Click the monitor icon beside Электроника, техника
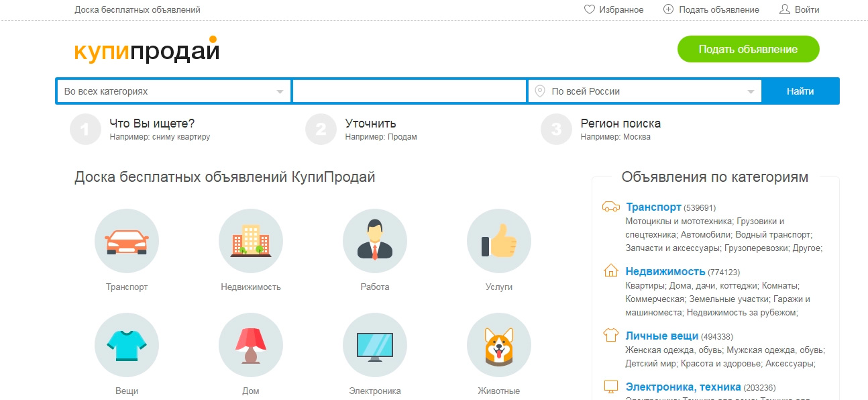 click(x=611, y=387)
